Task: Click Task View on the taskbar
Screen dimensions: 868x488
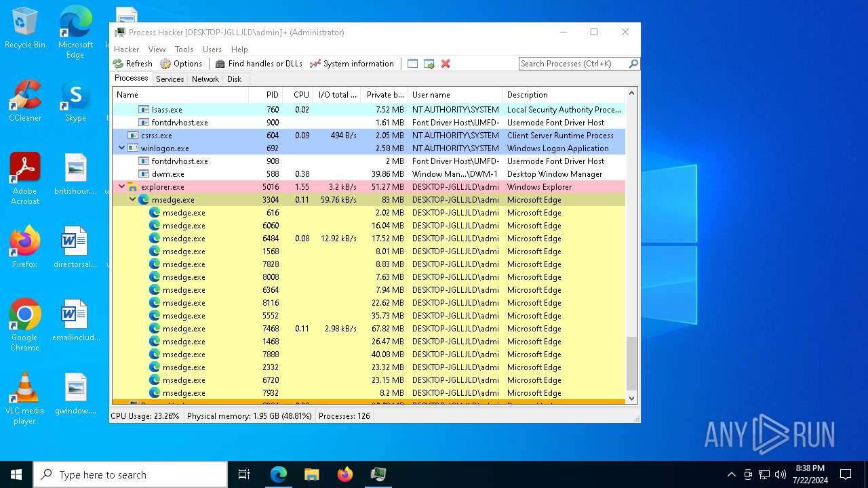Action: coord(244,474)
